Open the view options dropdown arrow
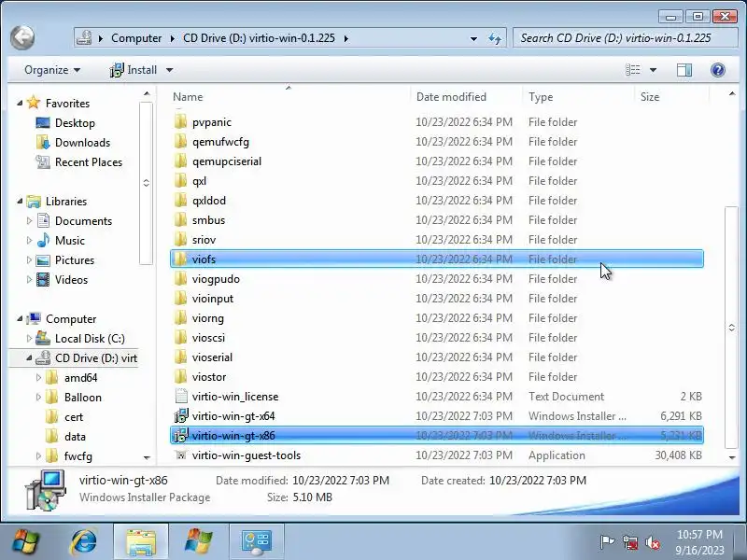747x560 pixels. tap(653, 70)
